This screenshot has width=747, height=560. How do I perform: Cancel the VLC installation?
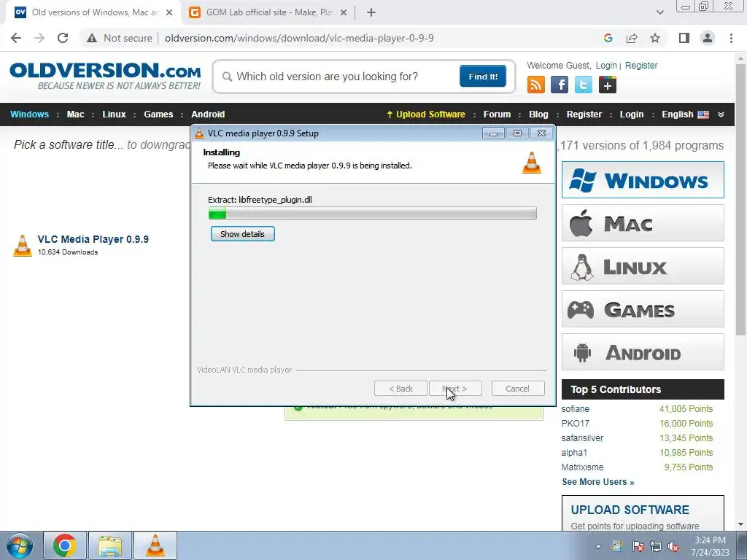[518, 389]
